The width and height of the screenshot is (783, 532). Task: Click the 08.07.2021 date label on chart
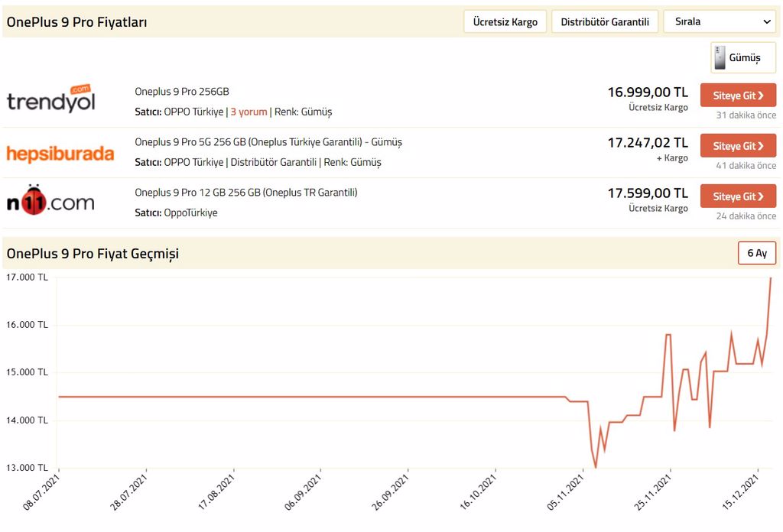coord(41,492)
